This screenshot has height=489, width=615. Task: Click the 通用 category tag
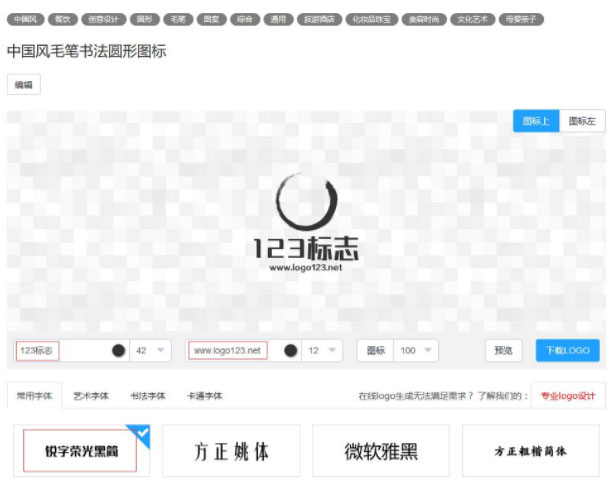278,19
